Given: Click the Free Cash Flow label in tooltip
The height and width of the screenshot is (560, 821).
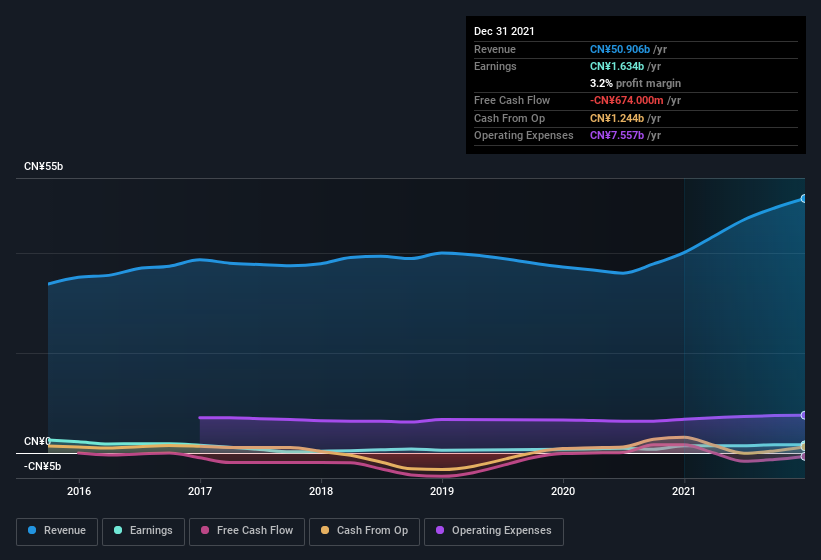Looking at the screenshot, I should (512, 100).
